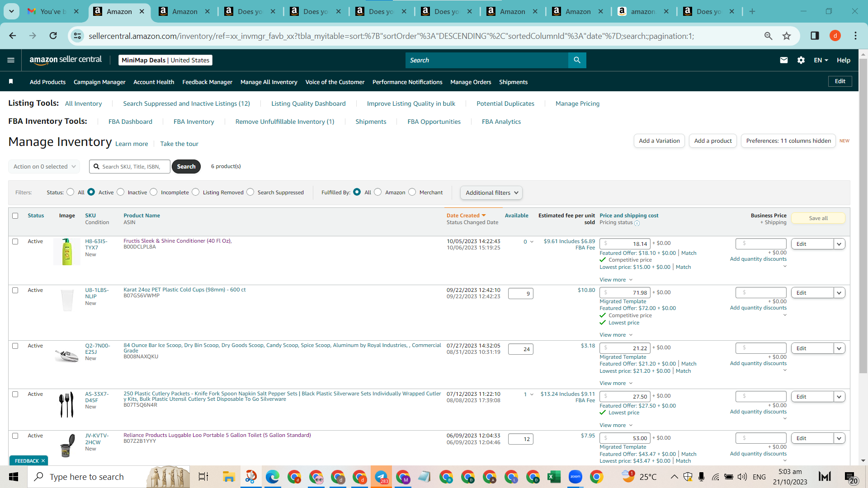868x488 pixels.
Task: Go back with the browser back arrow
Action: pos(13,36)
